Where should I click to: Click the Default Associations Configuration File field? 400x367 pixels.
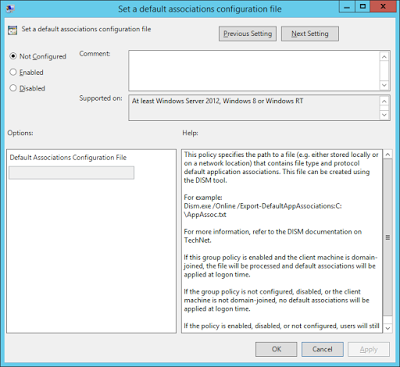click(x=71, y=173)
